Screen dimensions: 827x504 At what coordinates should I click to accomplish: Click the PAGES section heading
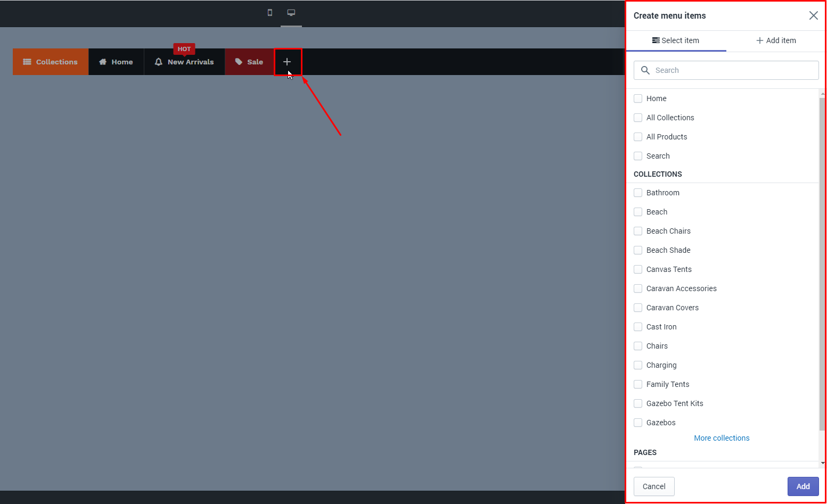point(645,452)
